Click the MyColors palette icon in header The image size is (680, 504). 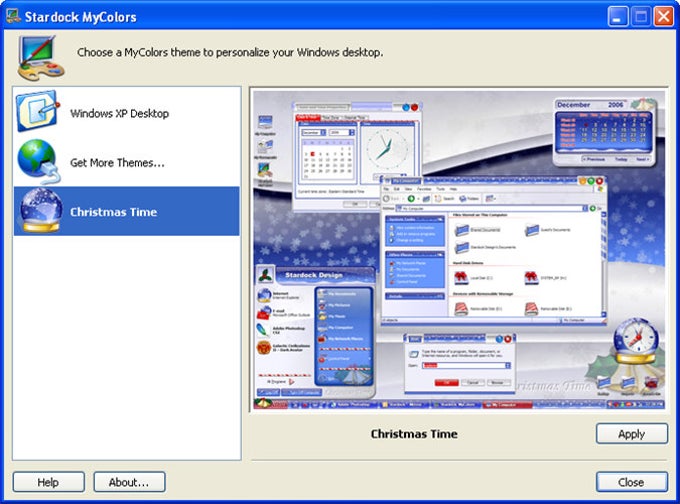41,58
